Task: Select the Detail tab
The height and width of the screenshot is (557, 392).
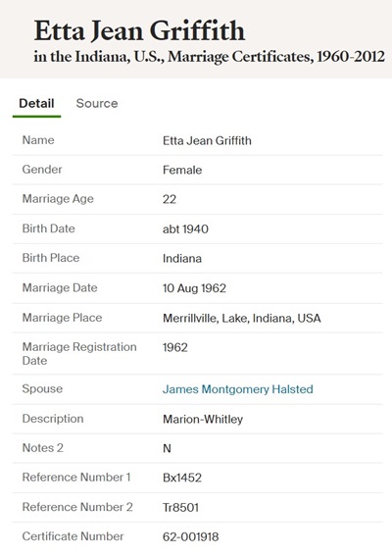Action: point(36,103)
